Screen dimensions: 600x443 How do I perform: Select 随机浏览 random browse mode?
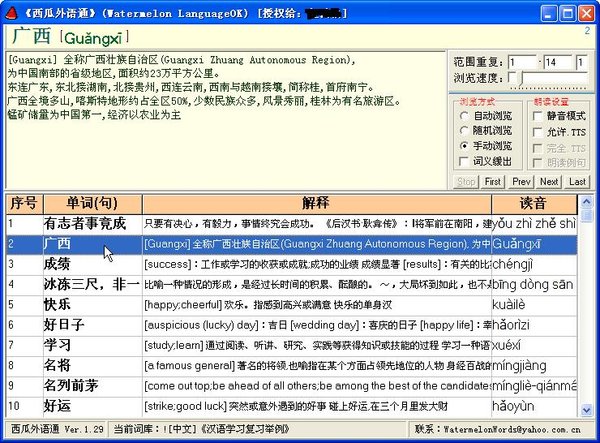(x=465, y=131)
